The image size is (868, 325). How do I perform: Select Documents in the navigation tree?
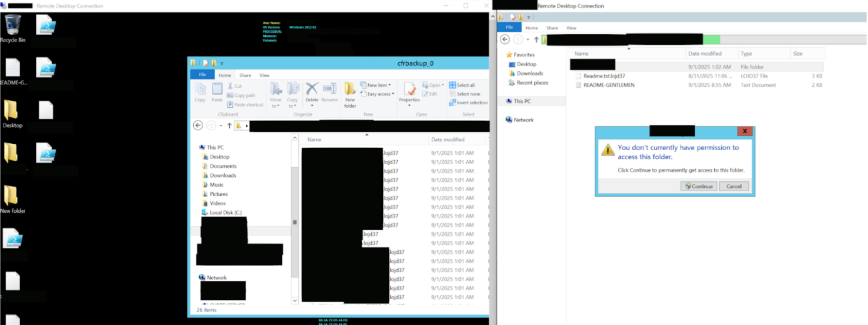pyautogui.click(x=220, y=166)
